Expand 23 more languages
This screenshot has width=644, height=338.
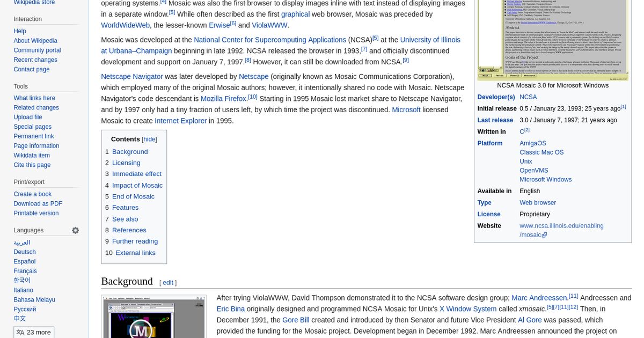click(38, 332)
